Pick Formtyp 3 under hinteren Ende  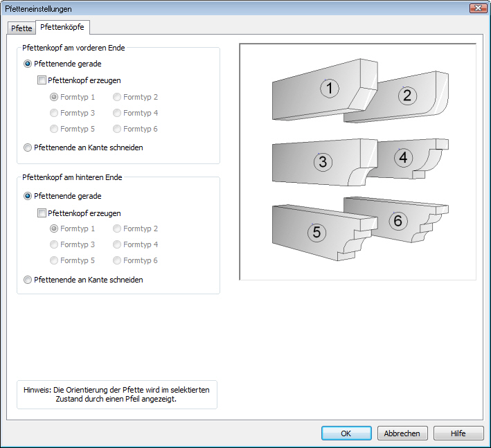(72, 244)
